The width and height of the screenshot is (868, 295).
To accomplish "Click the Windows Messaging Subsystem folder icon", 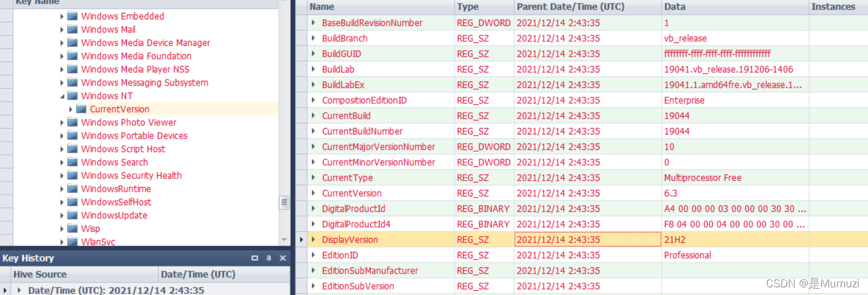I will pos(73,83).
